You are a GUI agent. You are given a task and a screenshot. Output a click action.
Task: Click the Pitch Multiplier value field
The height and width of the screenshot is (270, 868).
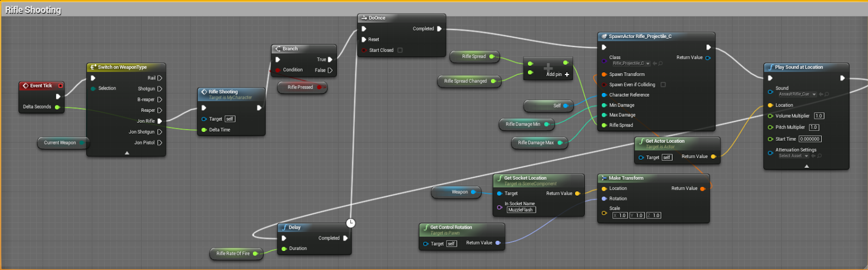(x=814, y=128)
